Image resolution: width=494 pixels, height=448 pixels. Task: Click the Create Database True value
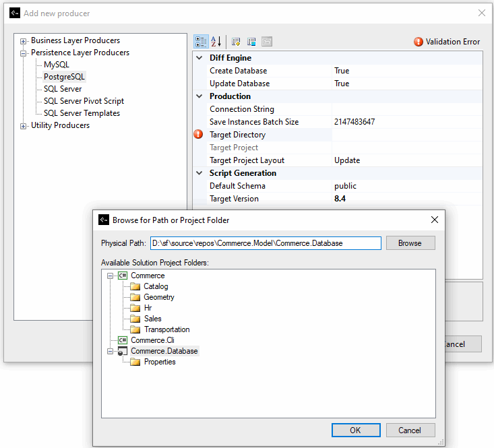407,71
